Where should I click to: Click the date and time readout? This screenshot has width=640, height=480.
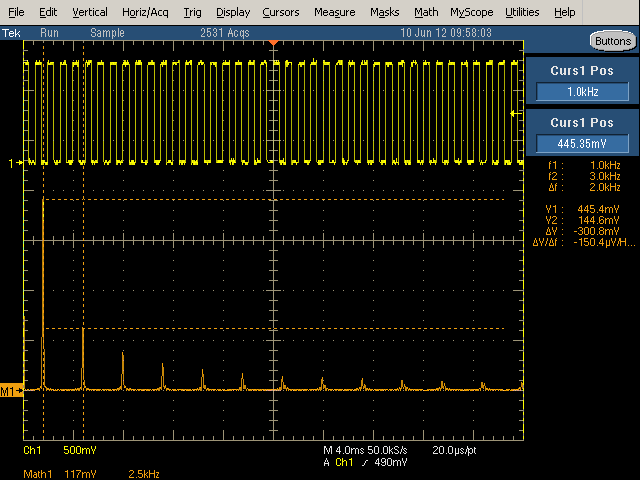tap(446, 33)
